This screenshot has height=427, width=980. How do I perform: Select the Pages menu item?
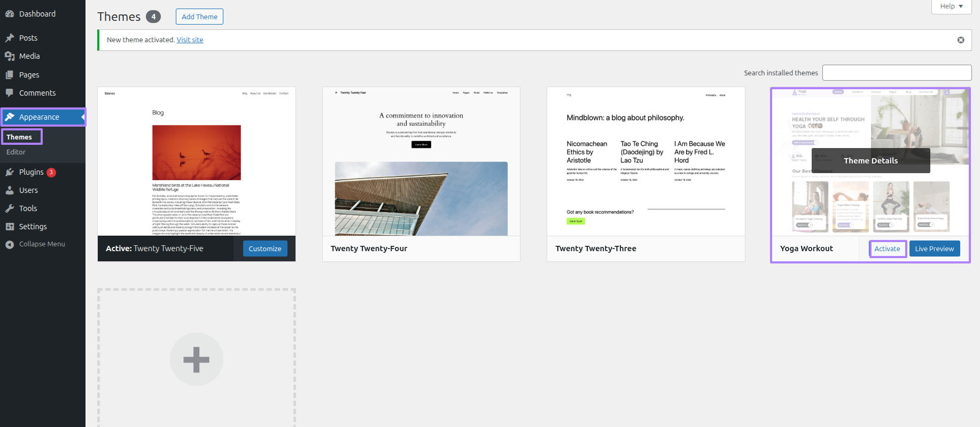[x=29, y=75]
